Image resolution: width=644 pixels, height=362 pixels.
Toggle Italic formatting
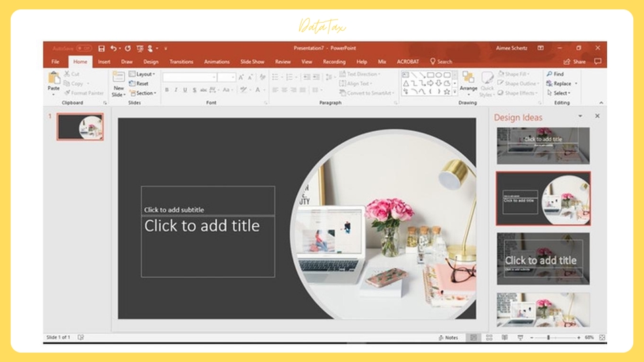176,90
